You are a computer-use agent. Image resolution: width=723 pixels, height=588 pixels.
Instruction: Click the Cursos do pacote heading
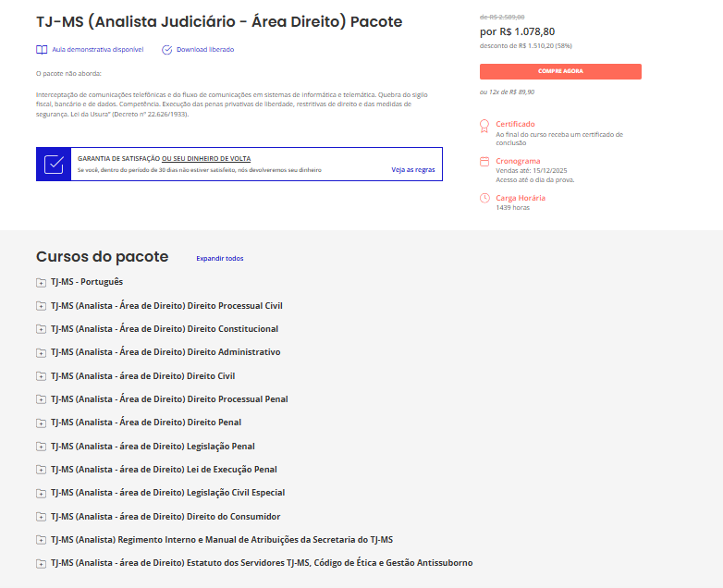pos(103,256)
